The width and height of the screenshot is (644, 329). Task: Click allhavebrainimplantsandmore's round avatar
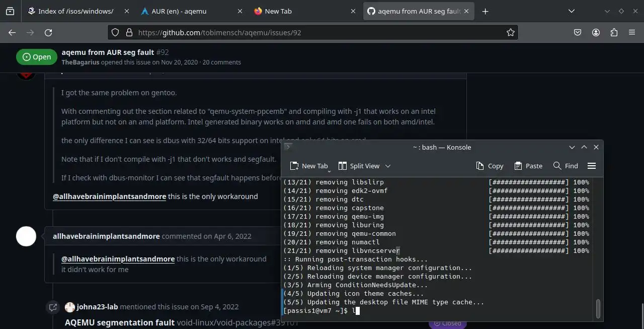[x=26, y=236]
